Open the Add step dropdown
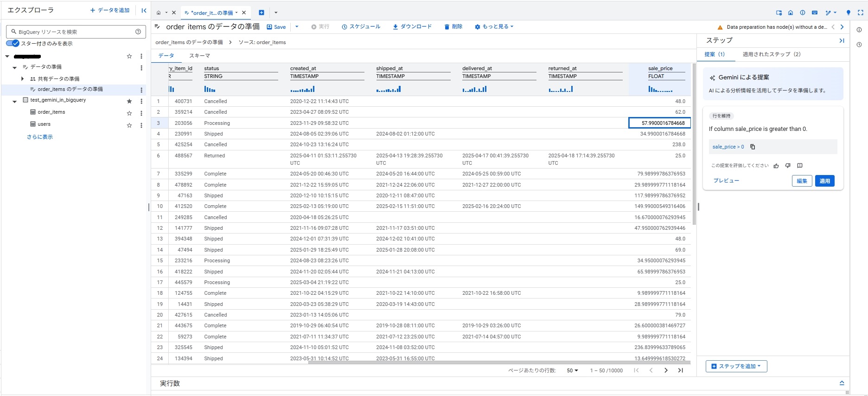The image size is (868, 396). [736, 366]
